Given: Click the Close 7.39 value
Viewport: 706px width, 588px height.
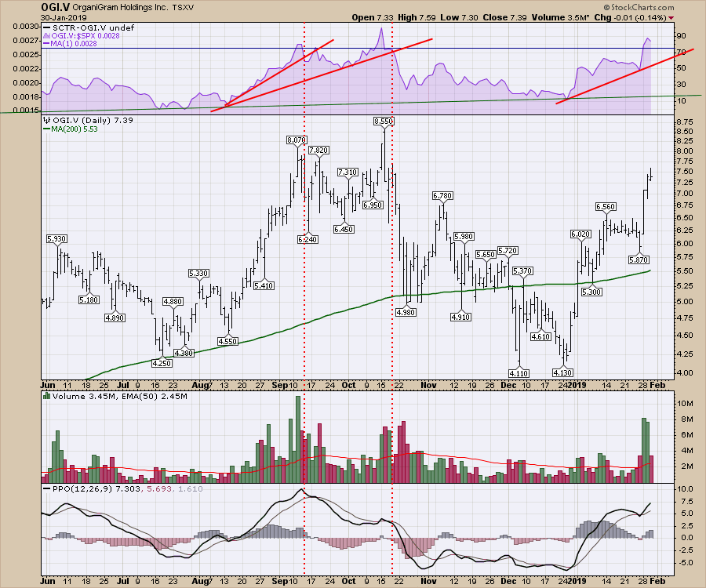Looking at the screenshot, I should click(504, 17).
